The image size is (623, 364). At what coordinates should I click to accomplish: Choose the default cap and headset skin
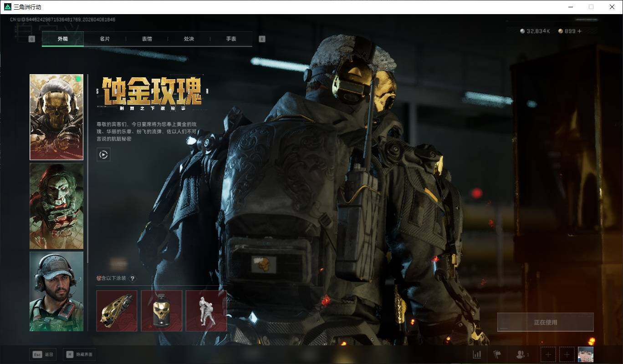pyautogui.click(x=56, y=291)
